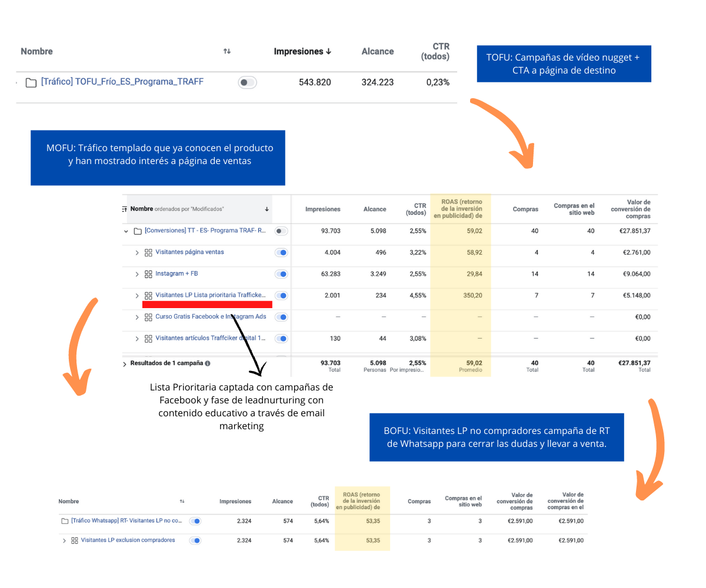The width and height of the screenshot is (706, 588).
Task: Click the 3,22% CTR cell
Action: [418, 253]
